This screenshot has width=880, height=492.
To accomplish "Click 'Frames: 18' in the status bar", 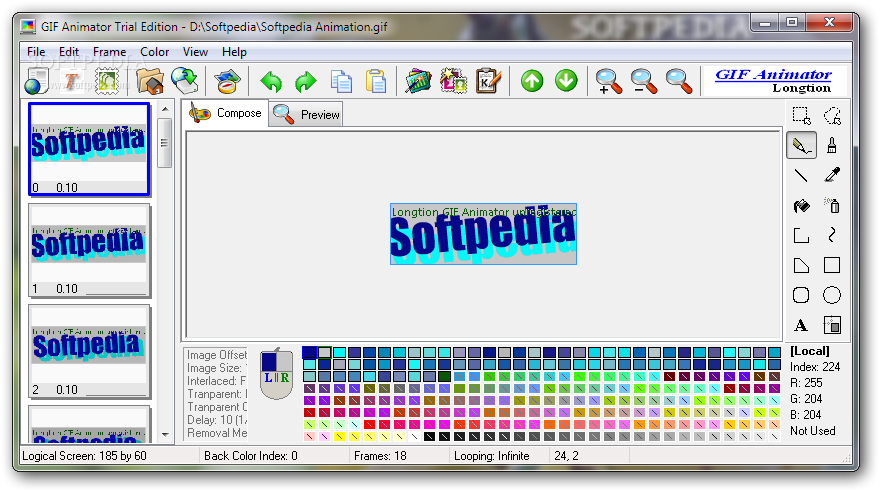I will click(381, 456).
